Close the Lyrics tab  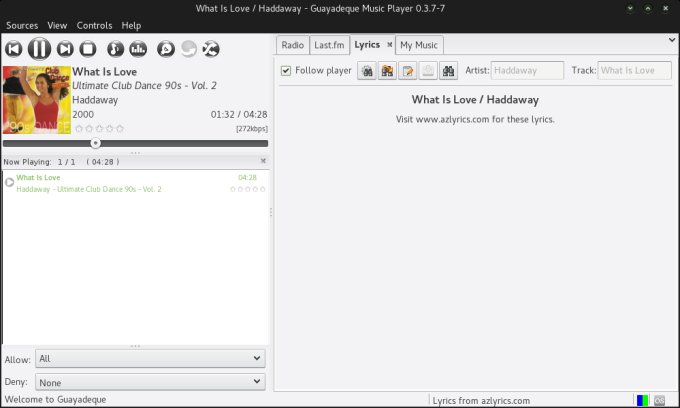(x=389, y=44)
